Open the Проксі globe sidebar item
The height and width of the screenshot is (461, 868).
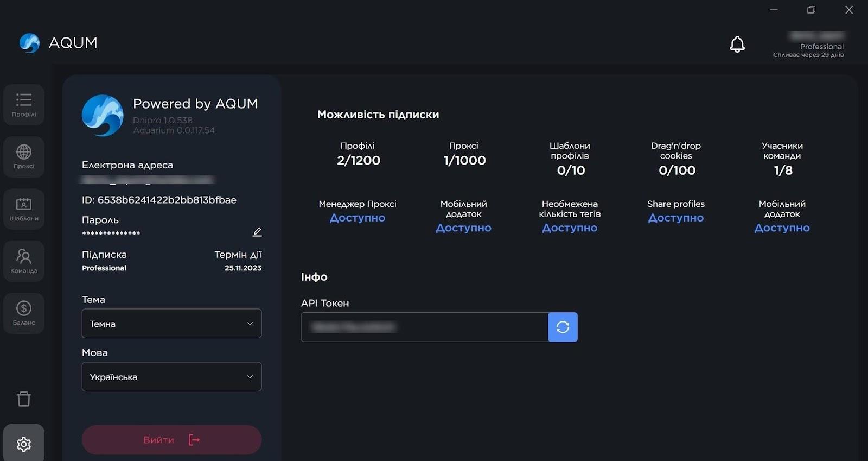(x=24, y=157)
